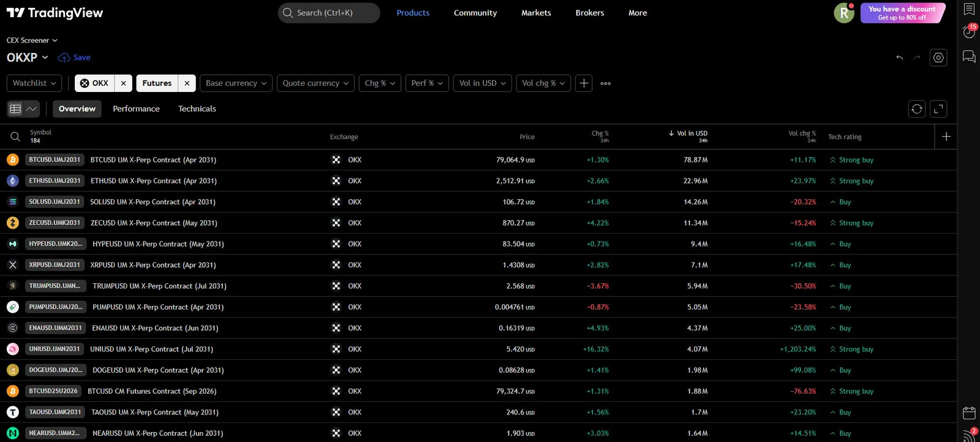Open the Markets menu
This screenshot has width=980, height=442.
(536, 13)
